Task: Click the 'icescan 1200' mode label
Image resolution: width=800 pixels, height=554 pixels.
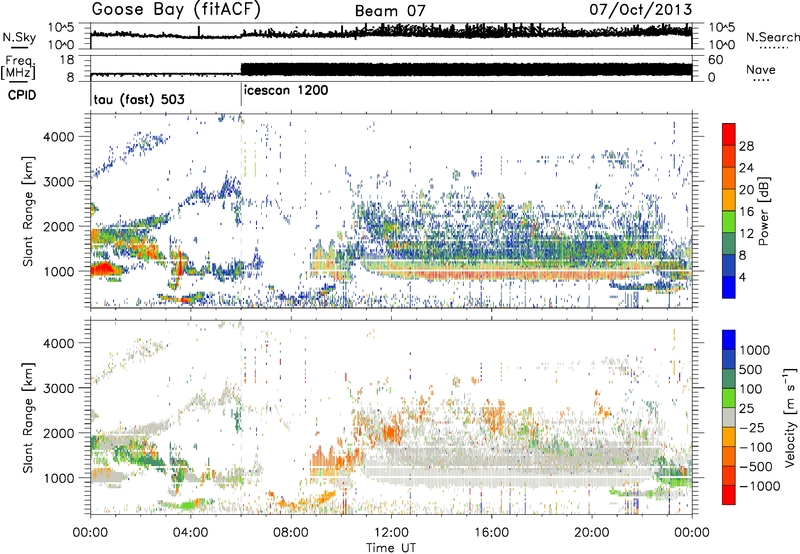Action: click(x=286, y=91)
